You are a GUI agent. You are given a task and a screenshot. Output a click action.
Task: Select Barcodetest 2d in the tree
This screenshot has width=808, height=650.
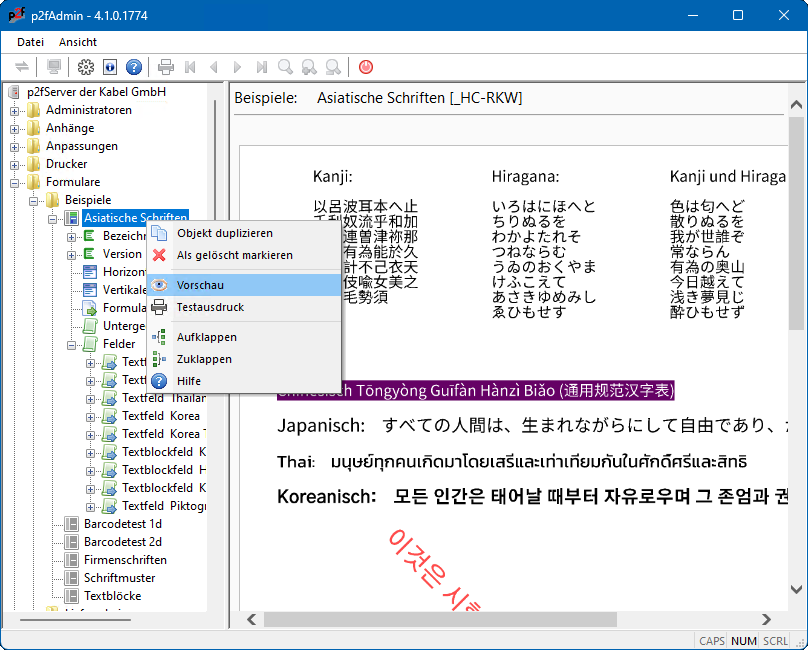[122, 542]
